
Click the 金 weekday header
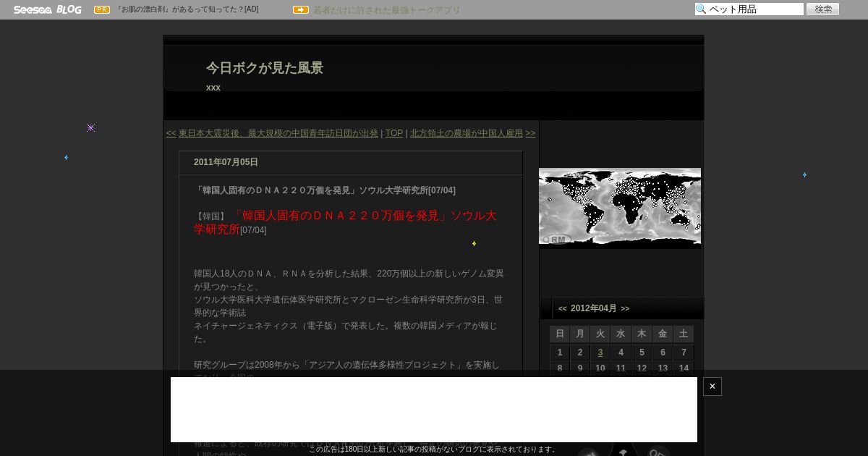663,334
